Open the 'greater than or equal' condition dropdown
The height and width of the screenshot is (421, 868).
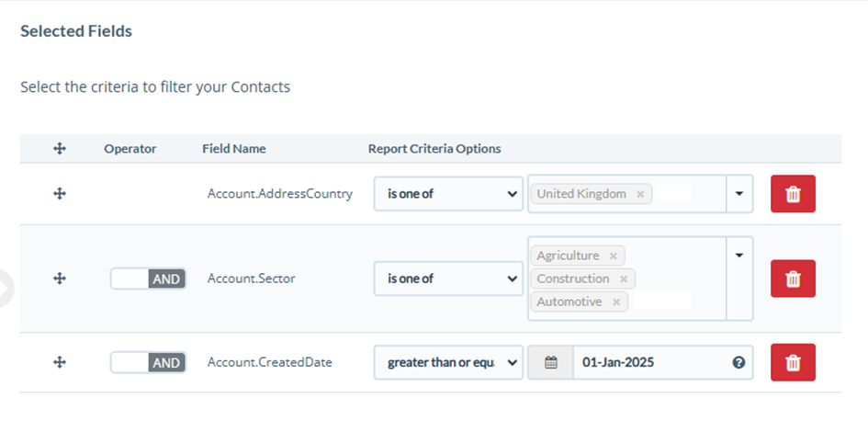click(448, 363)
